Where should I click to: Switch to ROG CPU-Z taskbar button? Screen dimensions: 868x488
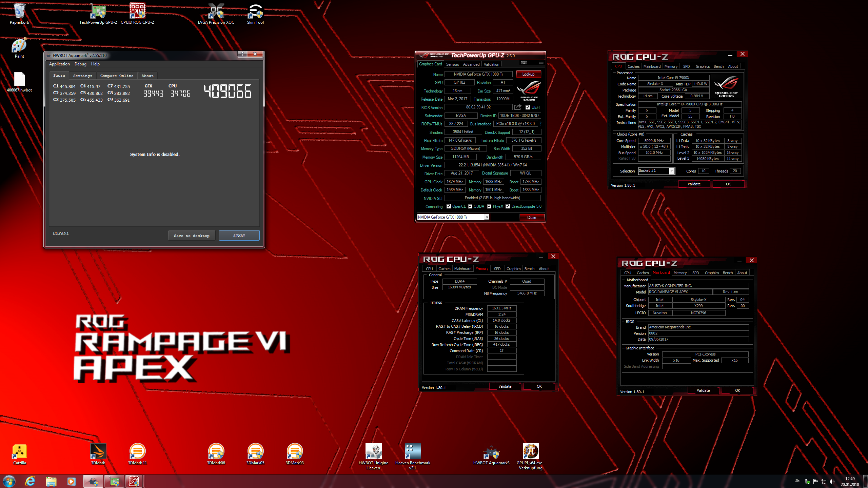click(134, 481)
